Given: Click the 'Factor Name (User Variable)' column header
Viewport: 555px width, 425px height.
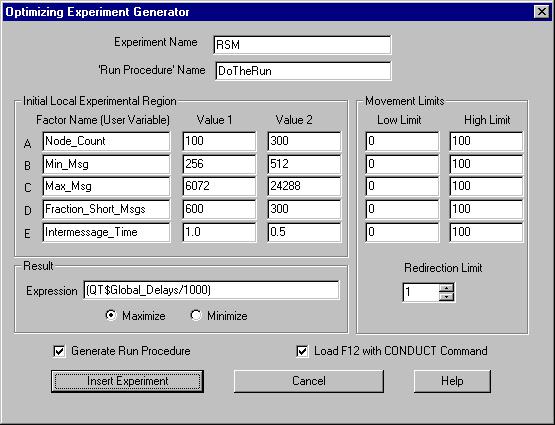Looking at the screenshot, I should click(x=103, y=120).
